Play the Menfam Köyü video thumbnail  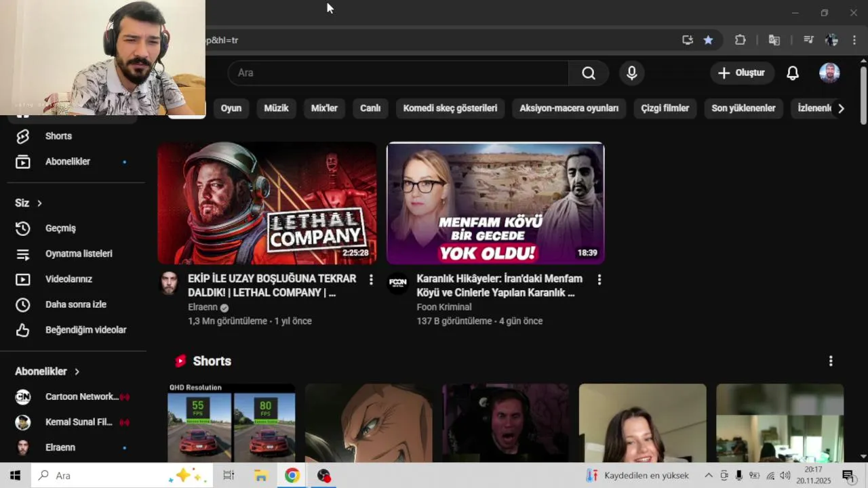tap(495, 203)
